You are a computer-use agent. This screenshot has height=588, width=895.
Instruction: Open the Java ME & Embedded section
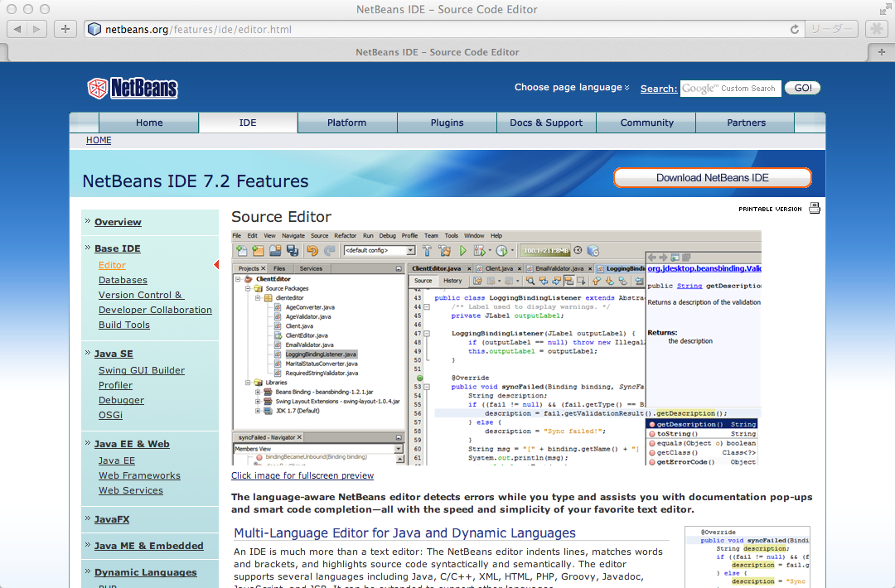[x=149, y=546]
